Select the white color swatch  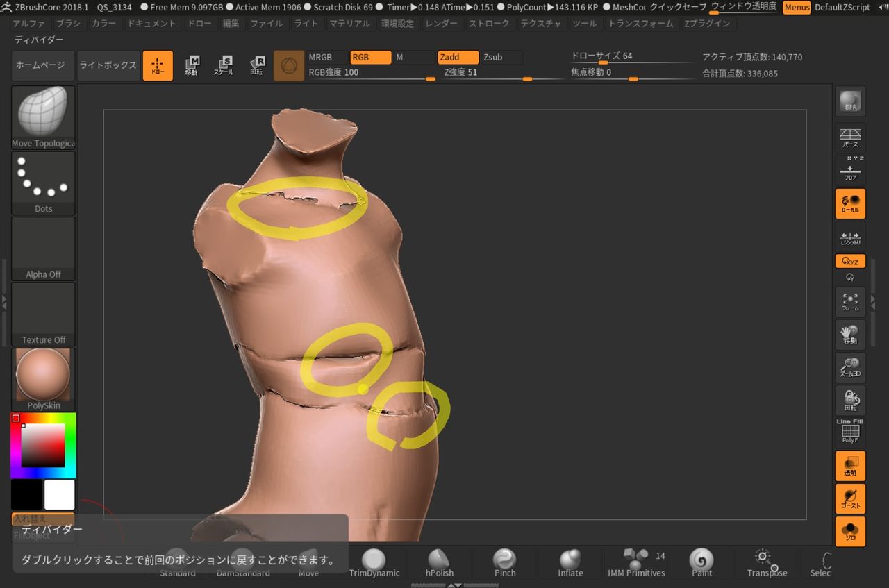tap(59, 494)
